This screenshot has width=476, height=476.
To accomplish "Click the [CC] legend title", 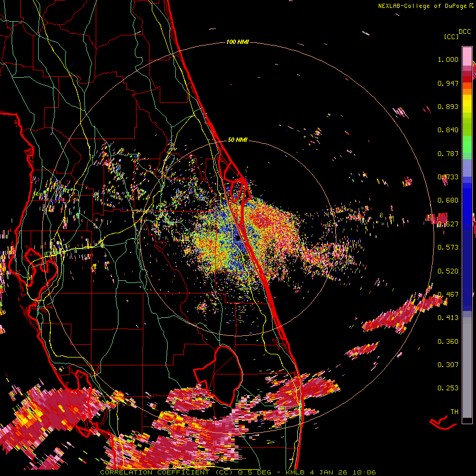I will [x=451, y=36].
